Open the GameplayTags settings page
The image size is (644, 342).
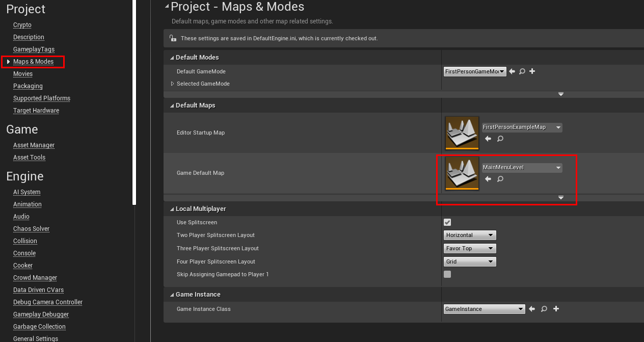coord(34,49)
